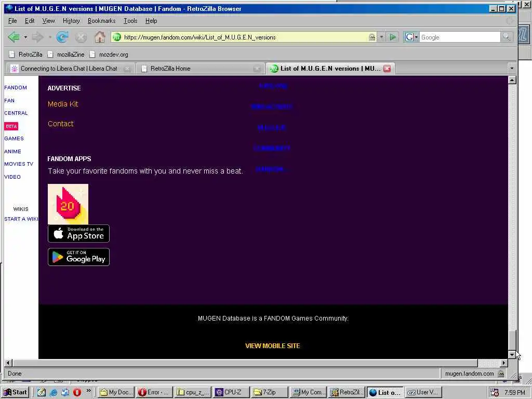This screenshot has height=399, width=532.
Task: Click the security icon in the status bar
Action: [x=501, y=374]
